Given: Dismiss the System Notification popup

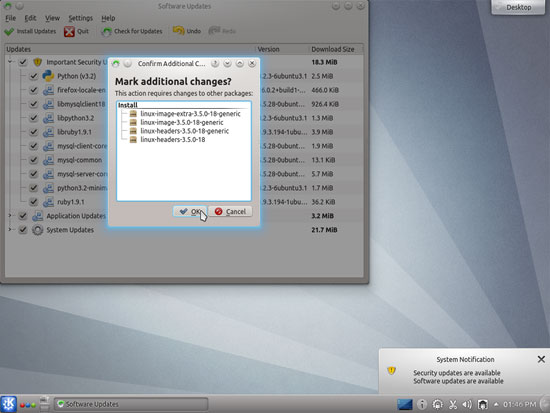Looking at the screenshot, I should click(x=541, y=359).
